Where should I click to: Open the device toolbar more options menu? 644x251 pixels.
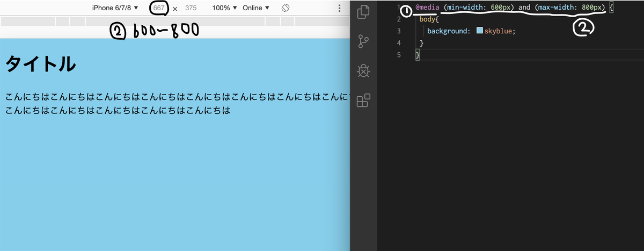[340, 8]
